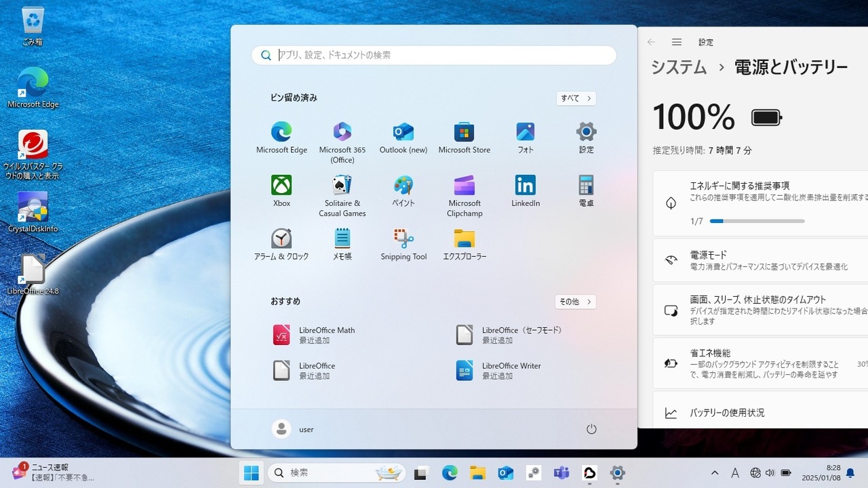The width and height of the screenshot is (868, 488).
Task: Open LinkedIn pinned app
Action: 526,190
